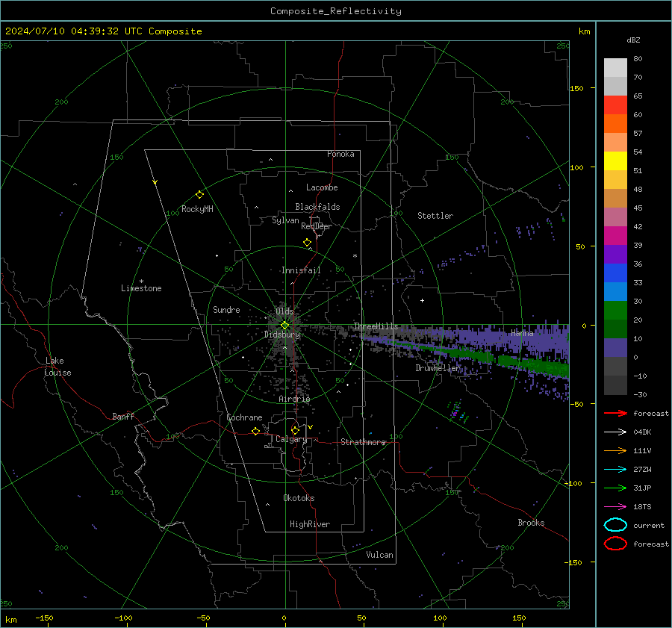Select the Sundre map label
This screenshot has width=672, height=628.
point(226,310)
